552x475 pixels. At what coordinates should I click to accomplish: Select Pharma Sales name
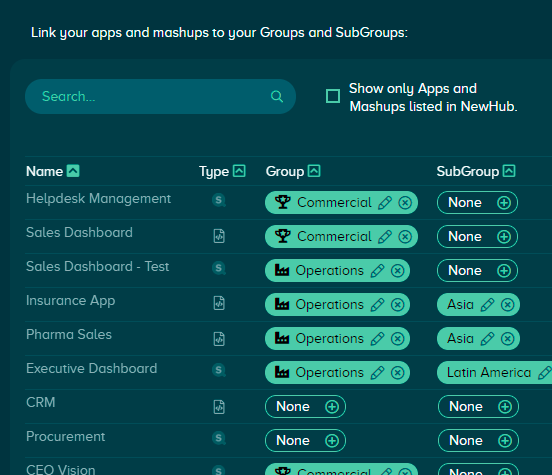[69, 335]
